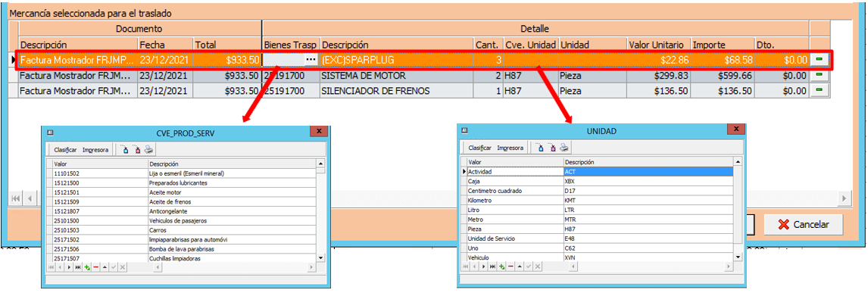The width and height of the screenshot is (868, 293).
Task: Select the highlighted ACT description cell
Action: pos(648,172)
